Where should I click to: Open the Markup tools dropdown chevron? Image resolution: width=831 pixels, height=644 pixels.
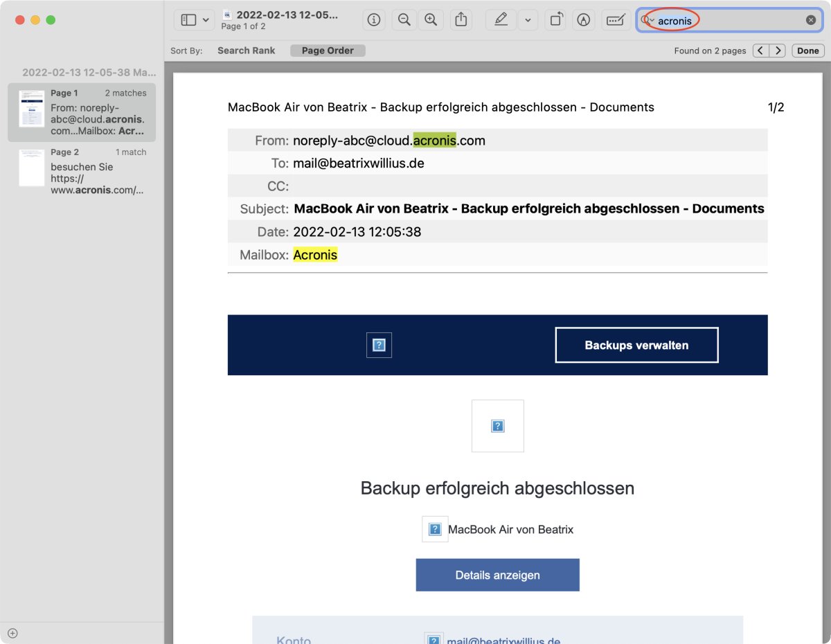click(528, 19)
